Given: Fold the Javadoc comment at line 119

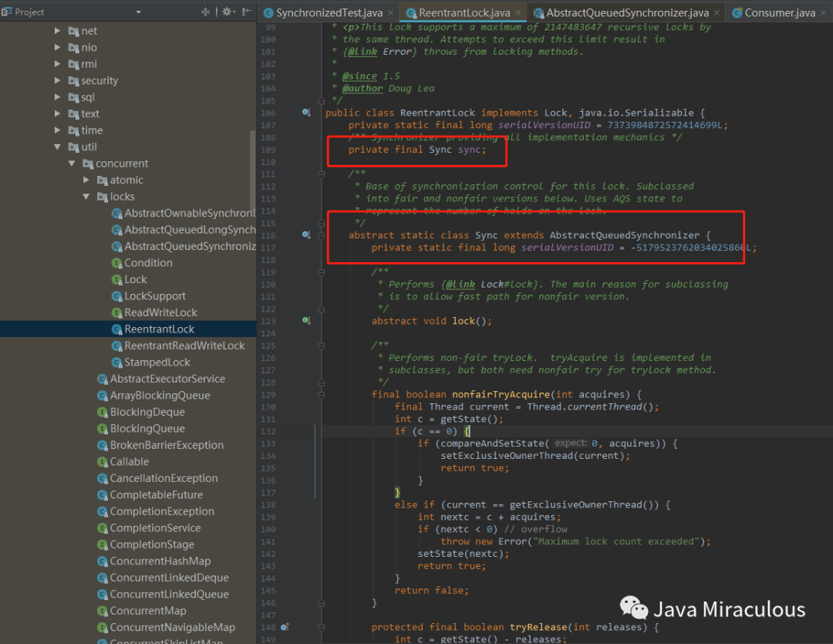Looking at the screenshot, I should tap(321, 272).
